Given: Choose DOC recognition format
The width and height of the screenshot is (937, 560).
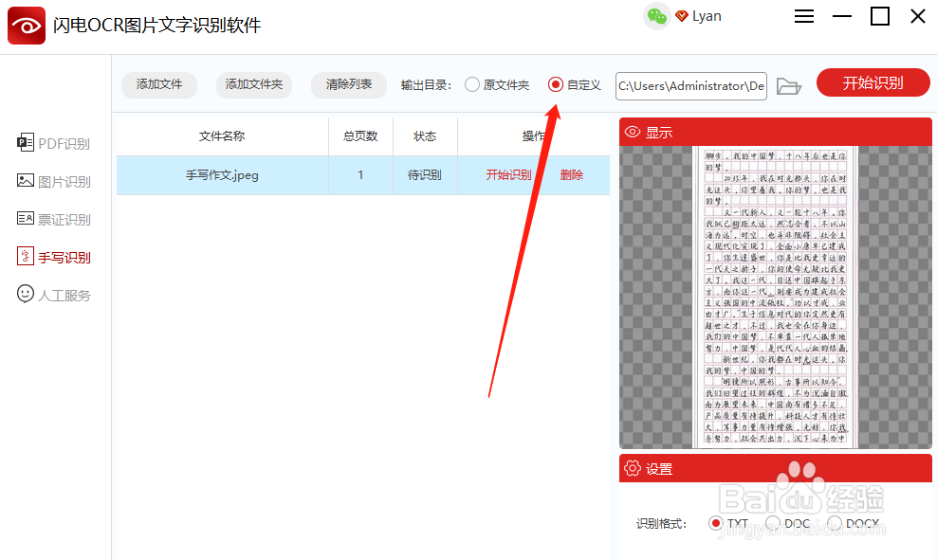Looking at the screenshot, I should pyautogui.click(x=773, y=522).
